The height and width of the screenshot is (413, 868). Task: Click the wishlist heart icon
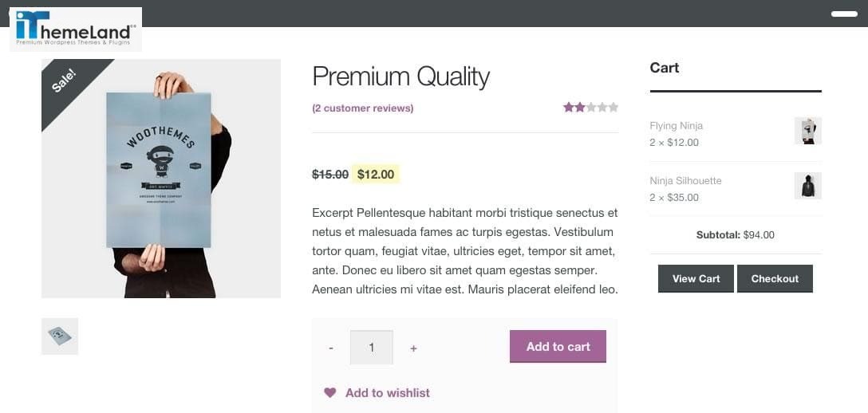(x=330, y=392)
